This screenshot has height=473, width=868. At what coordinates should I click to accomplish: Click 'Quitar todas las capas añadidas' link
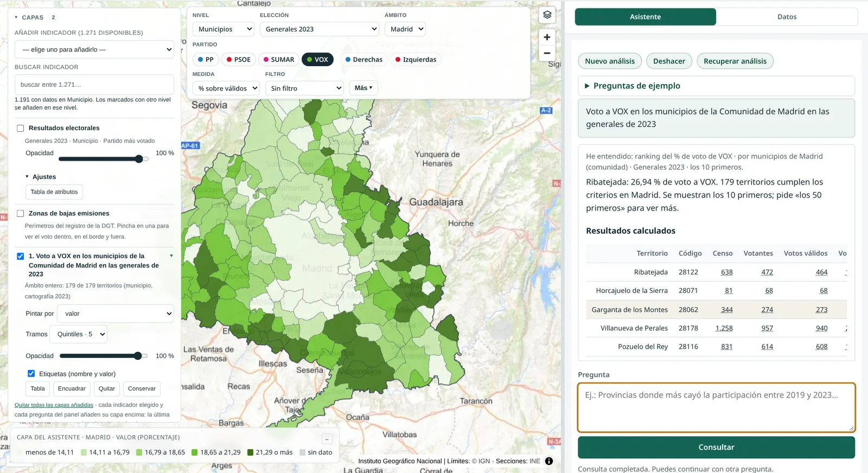(54, 405)
